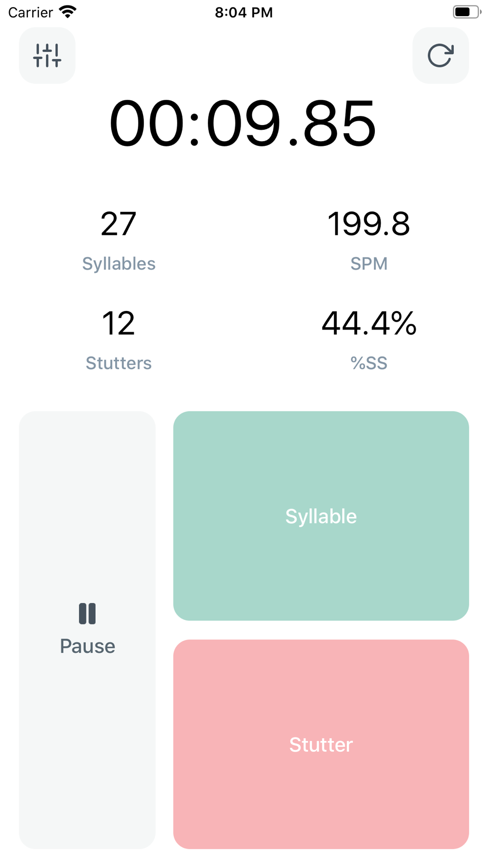Tap the SPM label
The height and width of the screenshot is (868, 488).
point(368,264)
